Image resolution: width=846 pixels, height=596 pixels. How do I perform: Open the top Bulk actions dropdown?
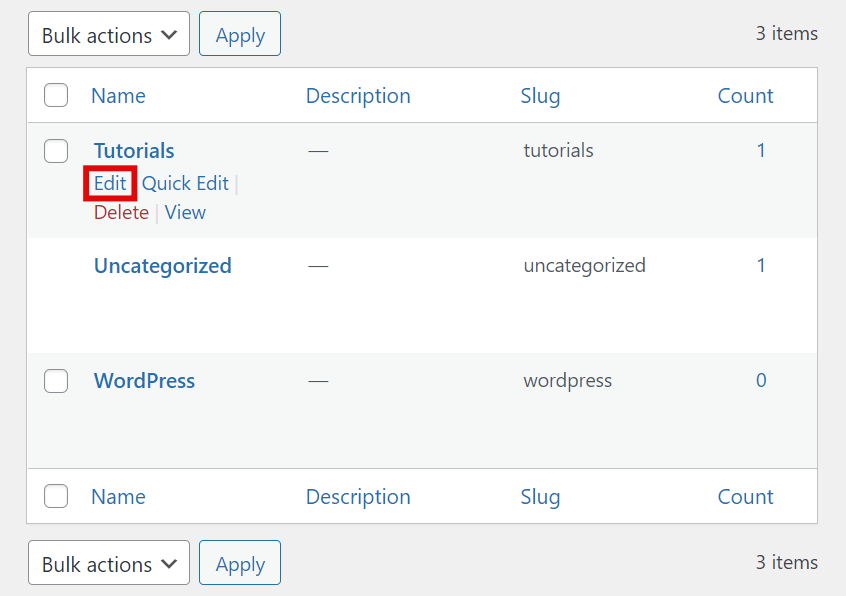tap(108, 35)
